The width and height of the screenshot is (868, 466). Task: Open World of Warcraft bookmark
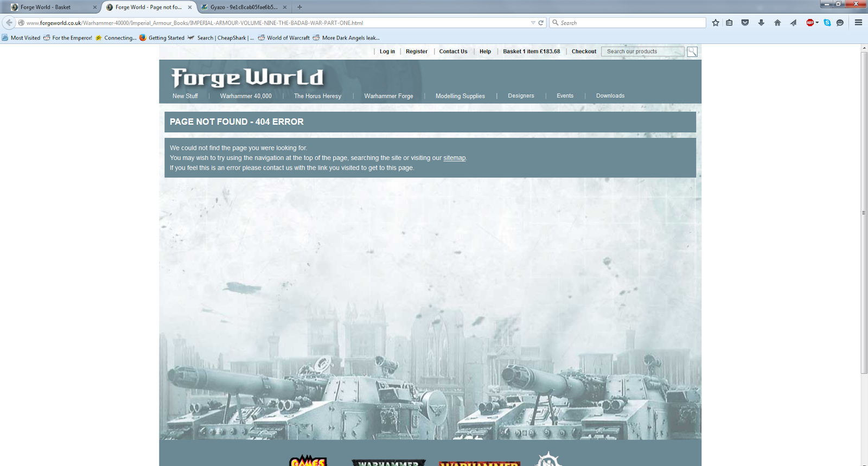[x=284, y=38]
